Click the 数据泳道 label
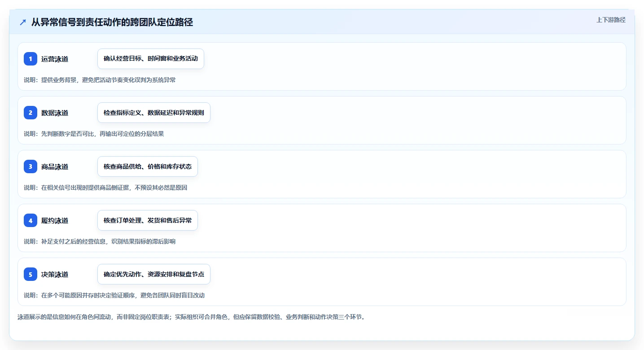644x350 pixels. (55, 113)
